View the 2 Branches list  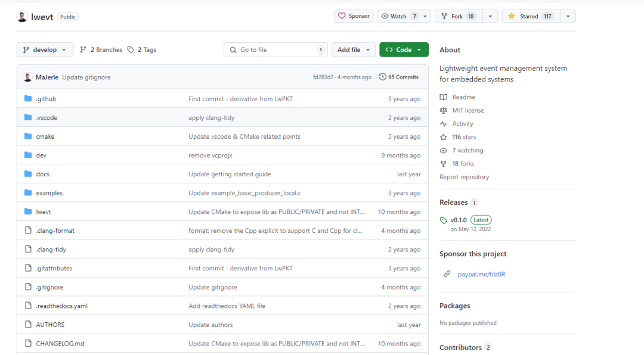point(101,50)
